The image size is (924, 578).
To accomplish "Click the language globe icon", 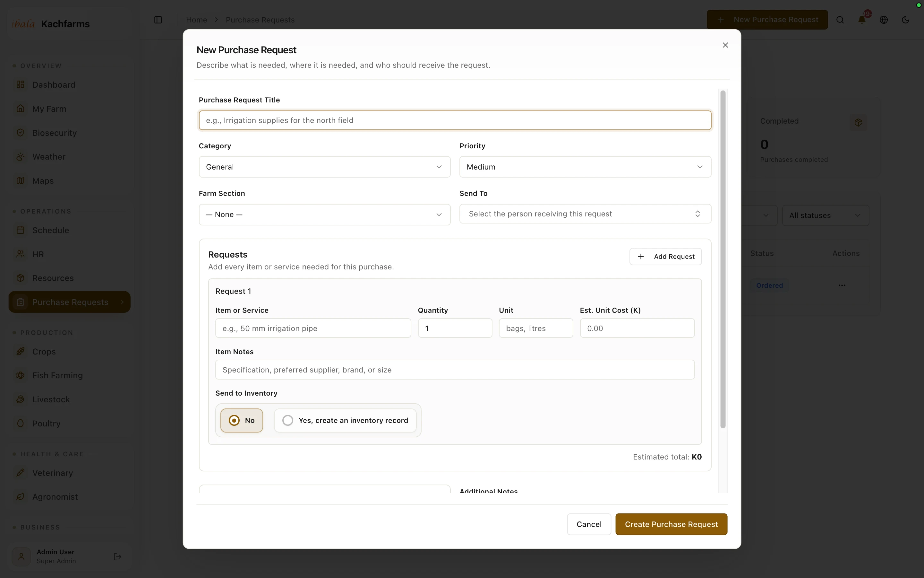I will (x=884, y=20).
